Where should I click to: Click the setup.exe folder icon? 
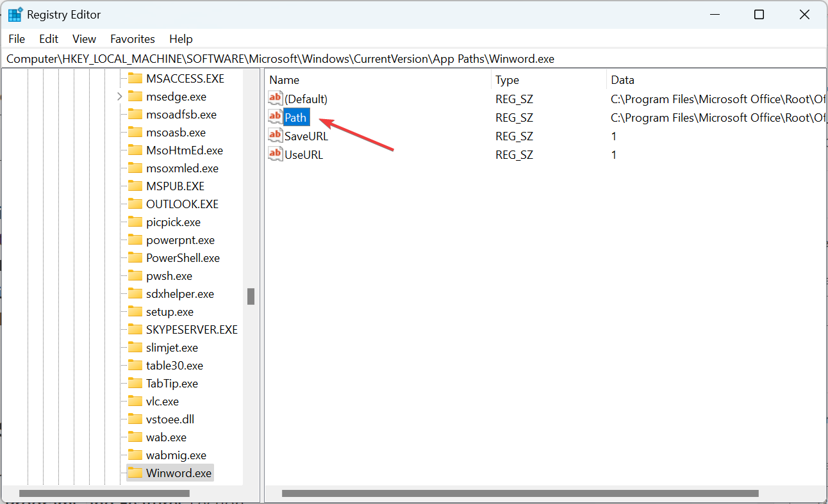[135, 312]
